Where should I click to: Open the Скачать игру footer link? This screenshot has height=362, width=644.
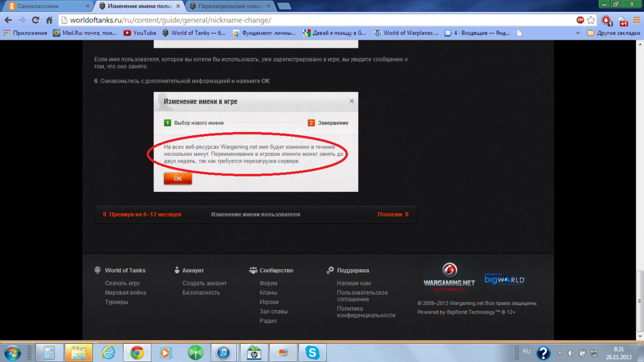click(122, 283)
